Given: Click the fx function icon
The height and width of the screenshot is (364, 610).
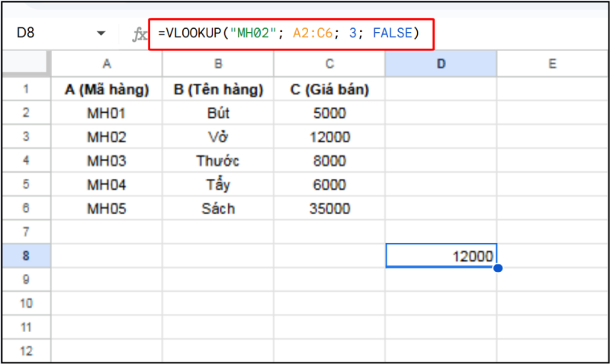Looking at the screenshot, I should click(140, 34).
